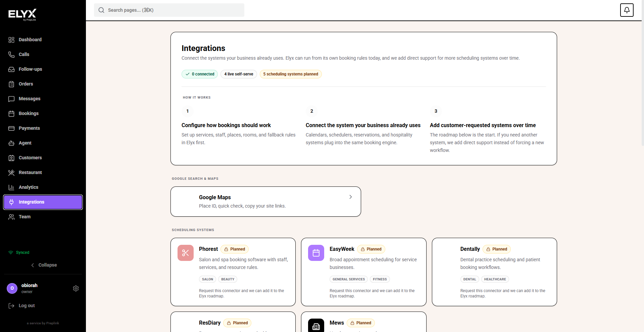Click the EasyWeek calendar icon
Viewport: 644px width, 332px height.
coord(316,253)
